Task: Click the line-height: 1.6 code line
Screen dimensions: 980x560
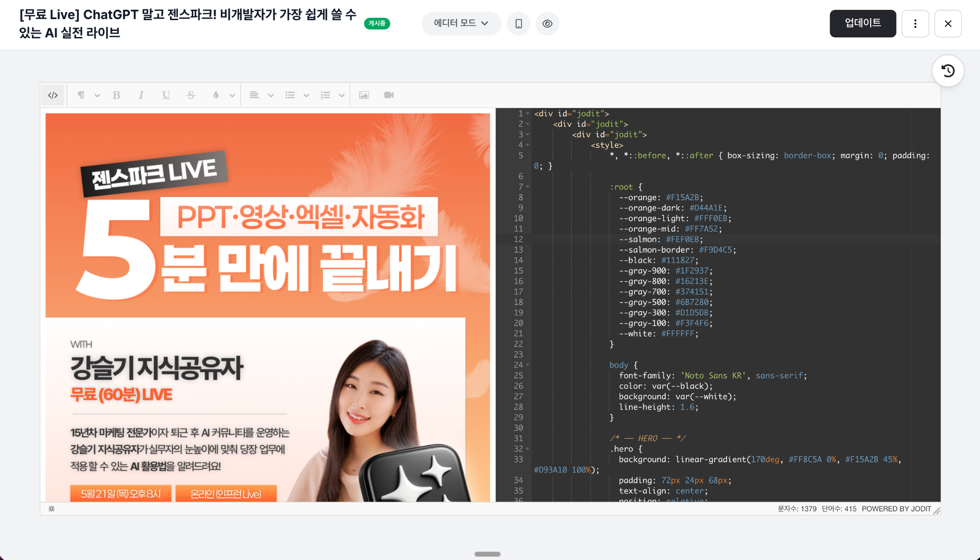Action: [x=658, y=407]
